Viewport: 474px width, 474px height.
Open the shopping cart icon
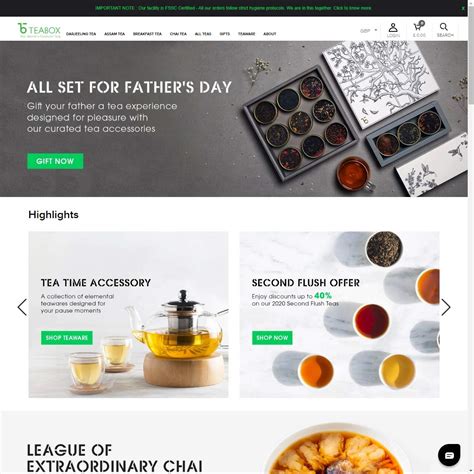point(419,29)
